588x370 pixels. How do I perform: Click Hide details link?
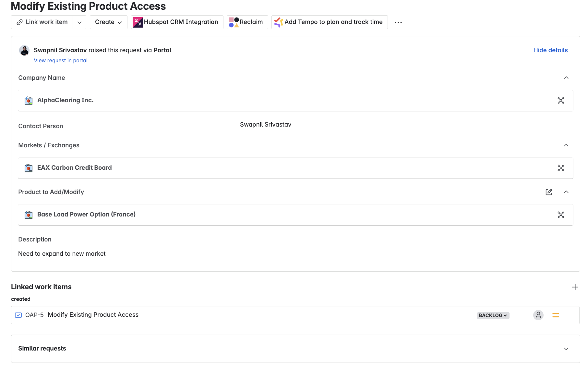550,50
